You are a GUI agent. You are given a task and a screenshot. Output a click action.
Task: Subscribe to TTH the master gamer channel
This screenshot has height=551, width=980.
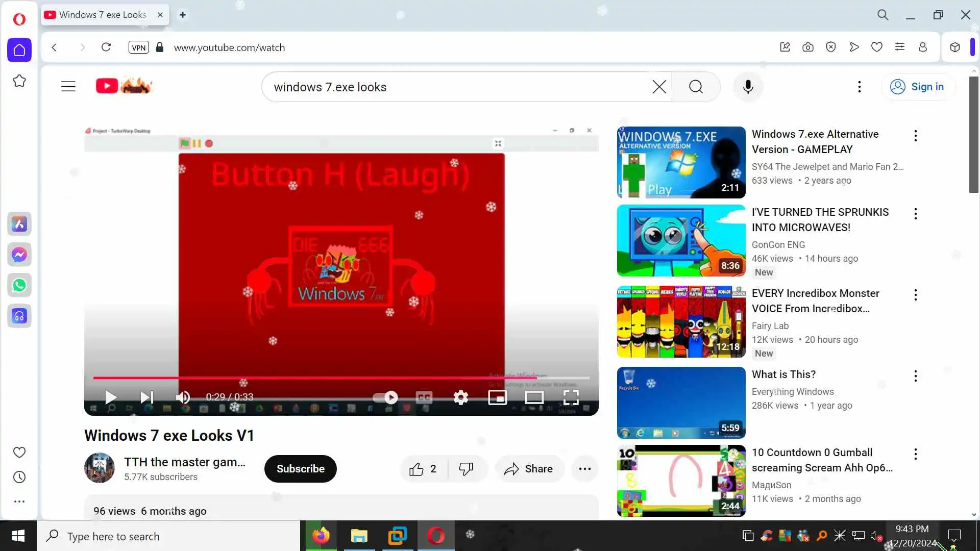[x=300, y=469]
